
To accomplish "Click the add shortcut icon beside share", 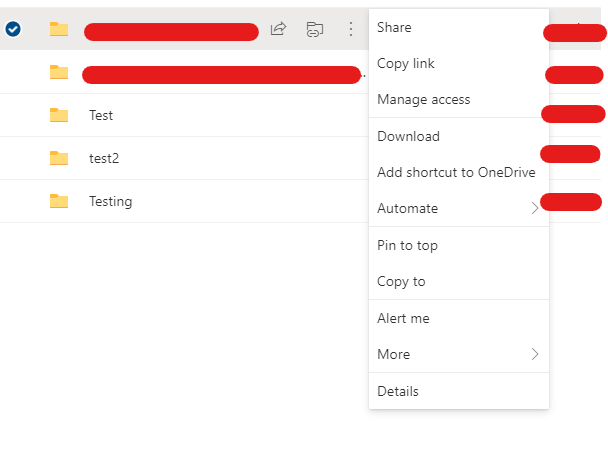I will (x=314, y=30).
